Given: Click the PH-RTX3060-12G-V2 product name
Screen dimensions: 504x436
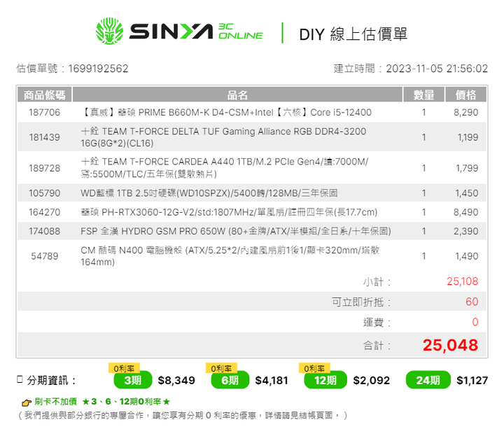Looking at the screenshot, I should (229, 212).
